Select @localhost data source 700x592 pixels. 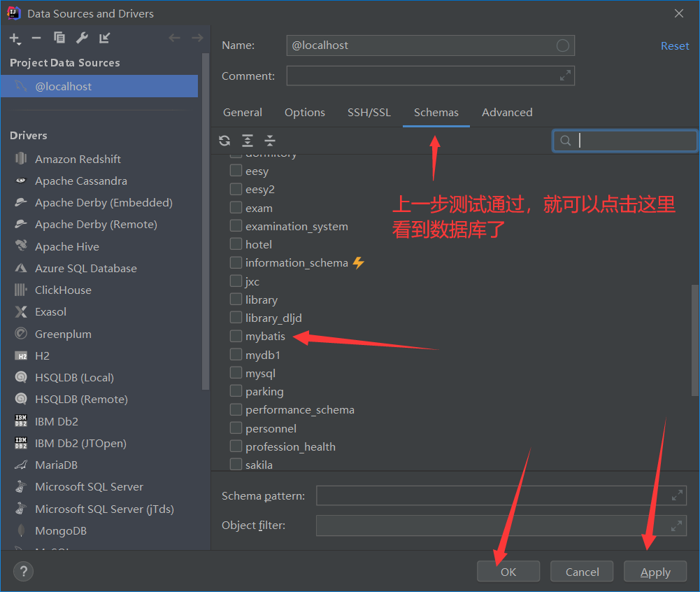click(99, 86)
